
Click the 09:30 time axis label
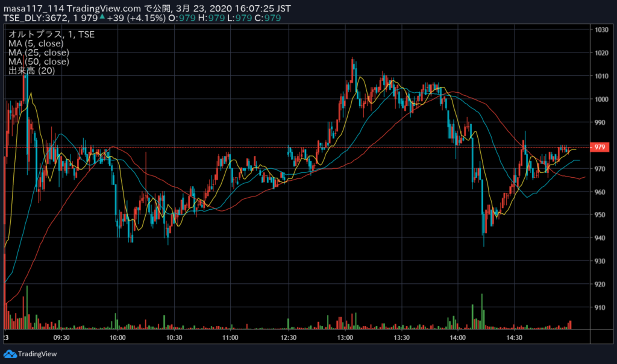click(61, 337)
